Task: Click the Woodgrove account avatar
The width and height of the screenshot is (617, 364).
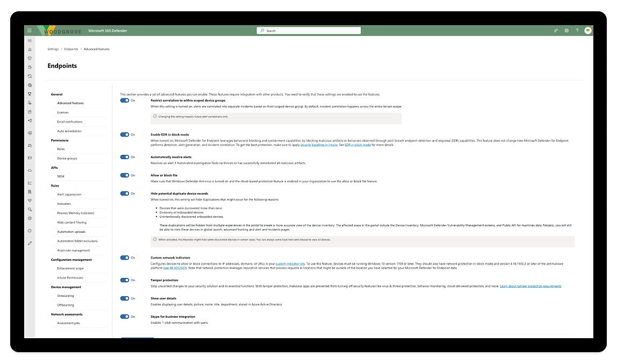Action: coord(588,31)
